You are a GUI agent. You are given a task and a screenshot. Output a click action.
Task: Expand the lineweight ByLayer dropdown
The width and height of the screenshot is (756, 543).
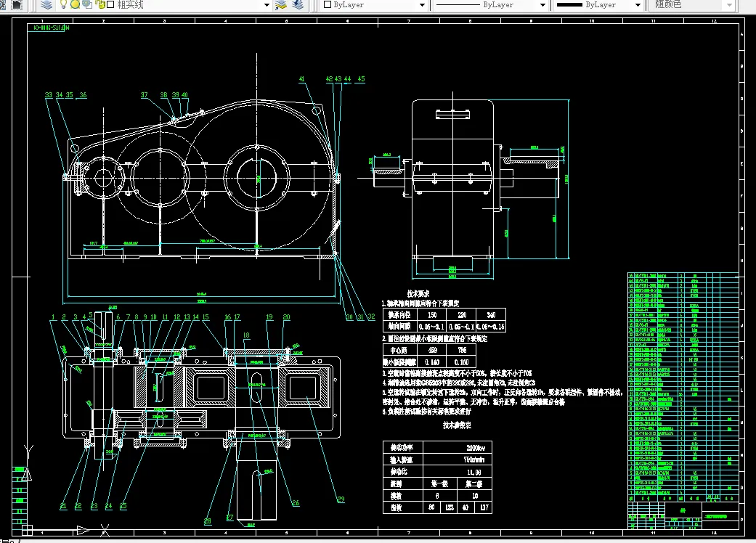(638, 5)
